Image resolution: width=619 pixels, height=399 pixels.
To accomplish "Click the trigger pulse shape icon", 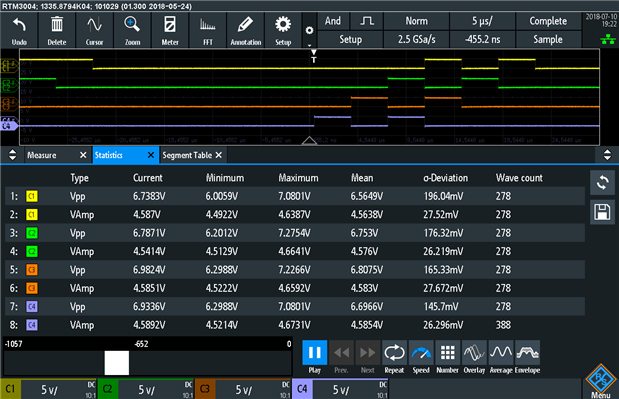I will coord(367,21).
